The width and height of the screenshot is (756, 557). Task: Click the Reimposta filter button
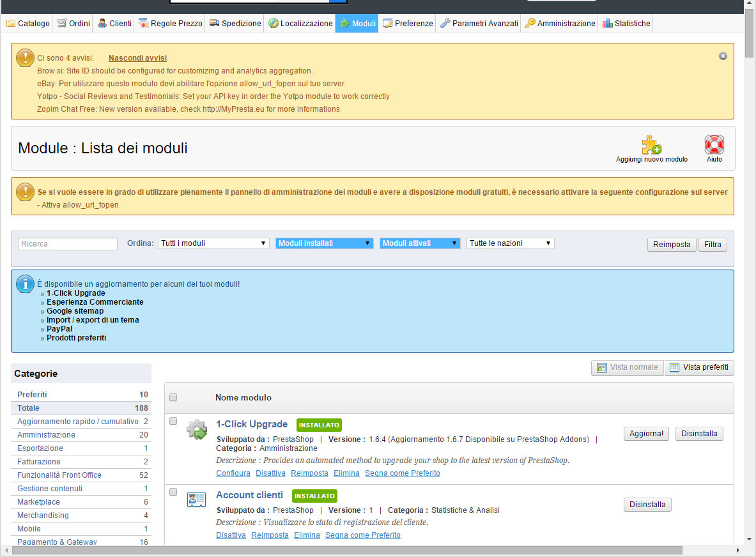pyautogui.click(x=672, y=244)
